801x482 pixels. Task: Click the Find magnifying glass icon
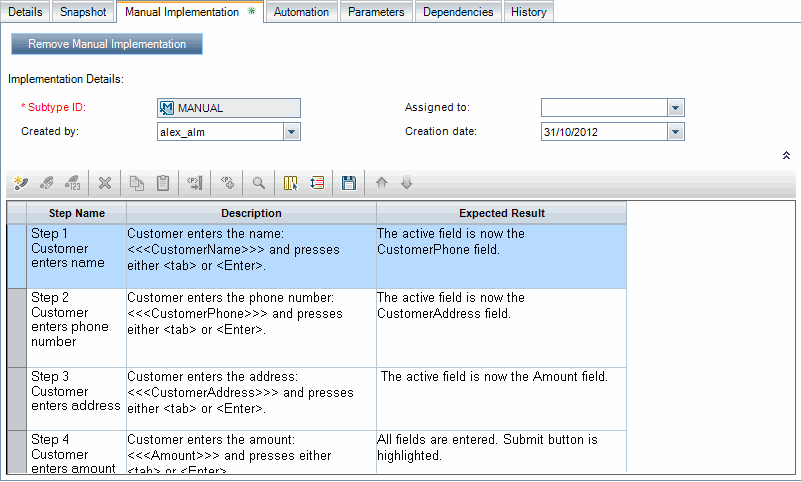(x=258, y=183)
